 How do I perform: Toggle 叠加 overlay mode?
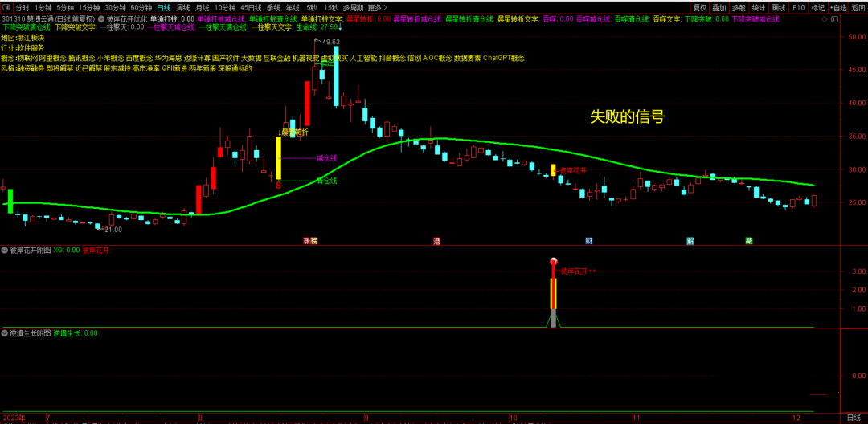(x=719, y=7)
